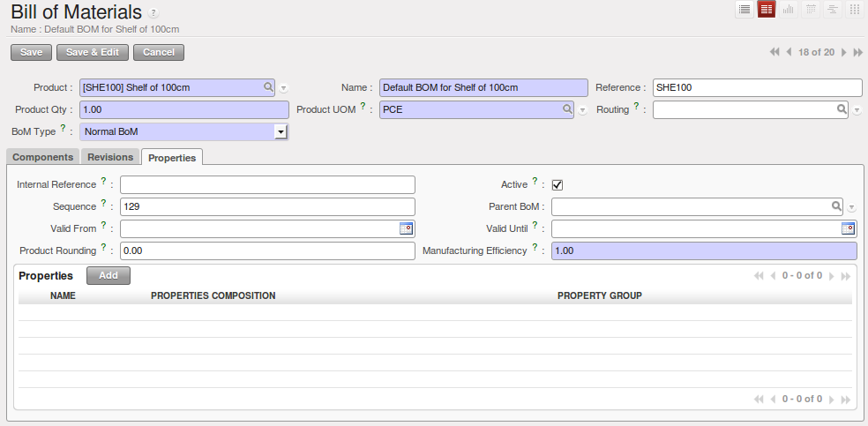This screenshot has height=426, width=868.
Task: Go to previous record in pager
Action: click(789, 52)
